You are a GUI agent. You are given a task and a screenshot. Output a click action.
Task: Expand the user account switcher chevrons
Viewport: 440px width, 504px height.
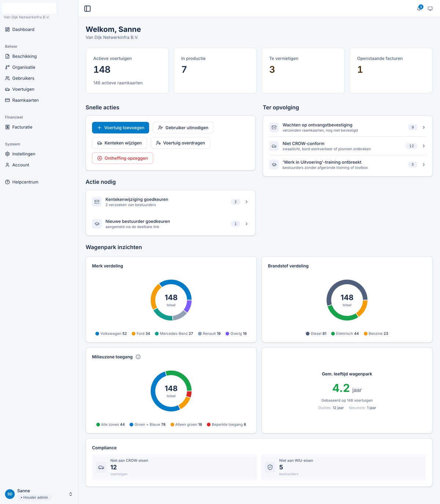pyautogui.click(x=71, y=494)
